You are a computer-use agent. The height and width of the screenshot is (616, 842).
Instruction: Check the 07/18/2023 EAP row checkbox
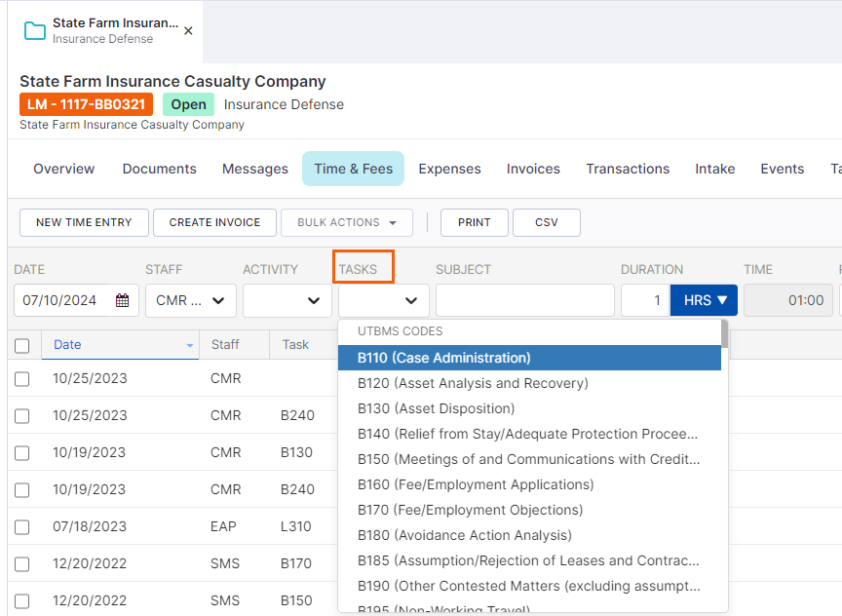pos(22,527)
